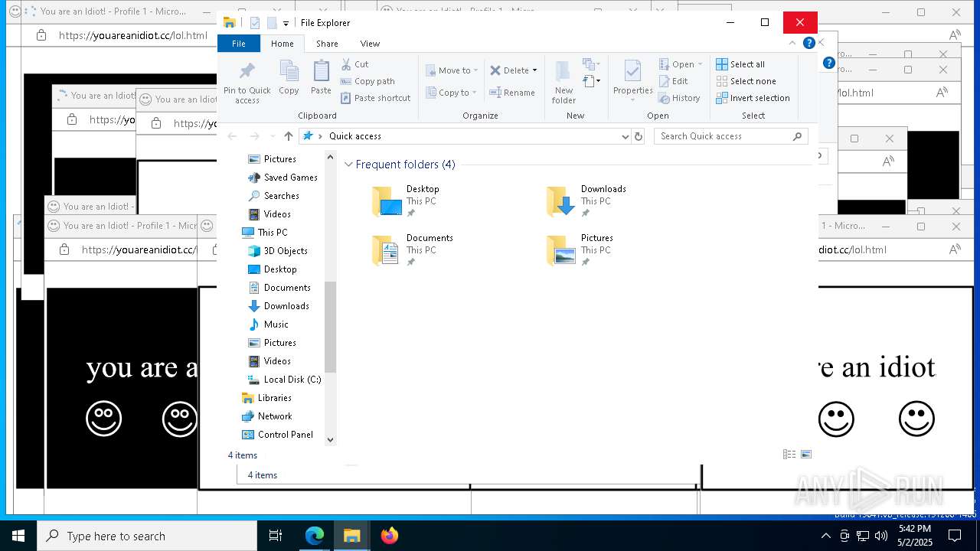Click scroll-up arrow in navigation pane
Image resolution: width=980 pixels, height=551 pixels.
331,157
